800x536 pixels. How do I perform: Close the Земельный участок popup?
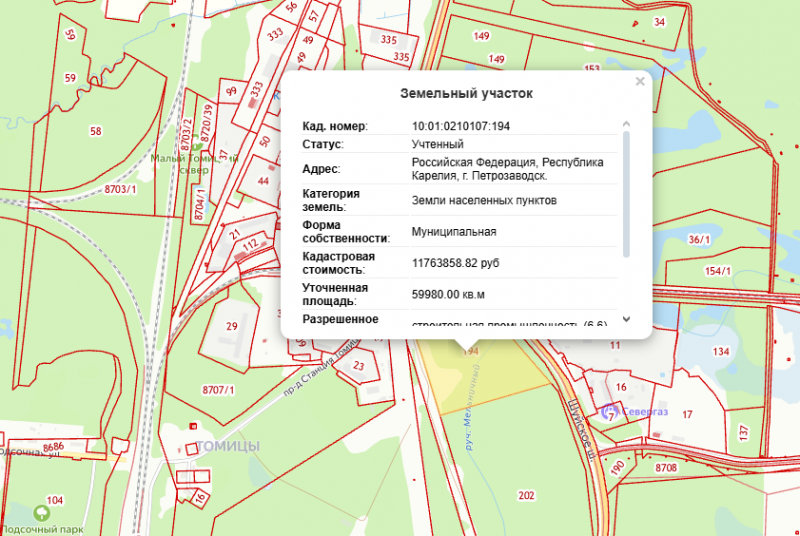[x=640, y=82]
